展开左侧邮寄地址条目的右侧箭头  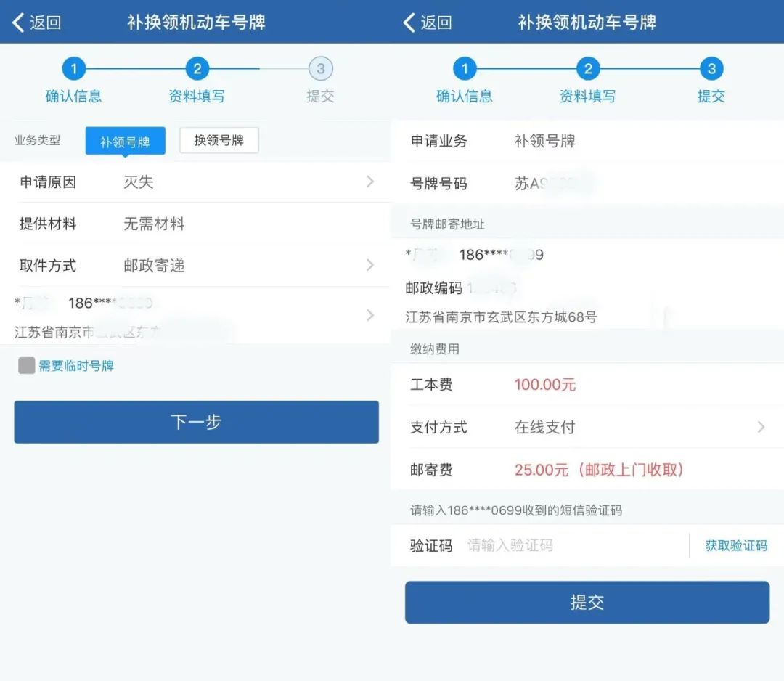pos(371,315)
